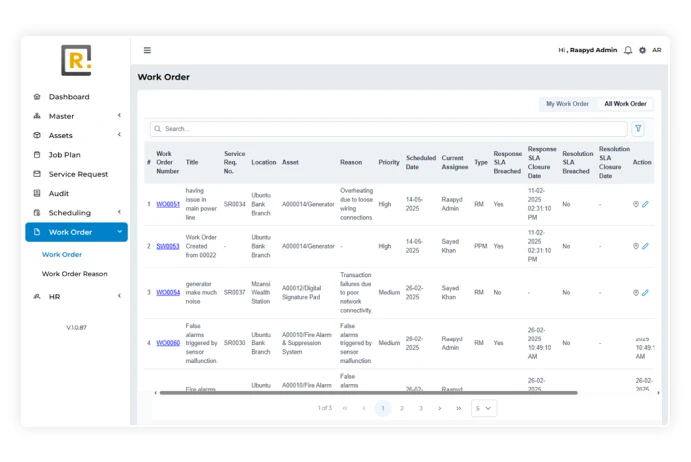Expand the Master sidebar menu
Image resolution: width=691 pixels, height=462 pixels.
(x=76, y=116)
